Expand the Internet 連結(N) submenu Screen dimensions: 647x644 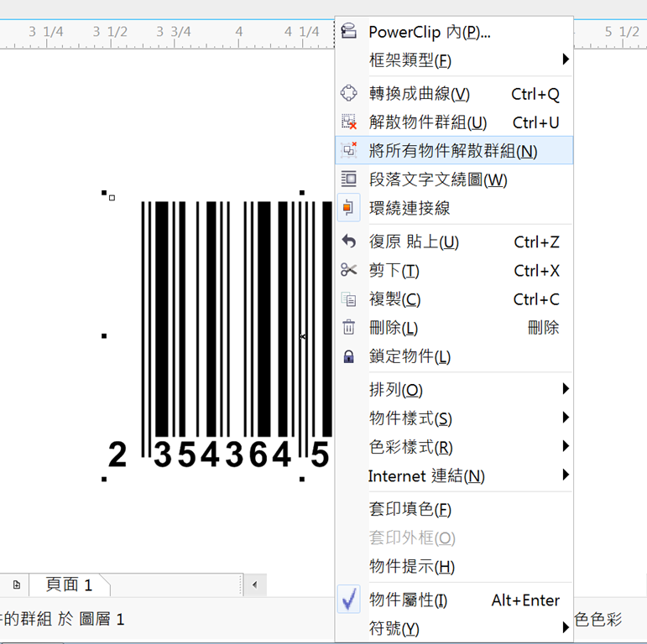pyautogui.click(x=454, y=475)
